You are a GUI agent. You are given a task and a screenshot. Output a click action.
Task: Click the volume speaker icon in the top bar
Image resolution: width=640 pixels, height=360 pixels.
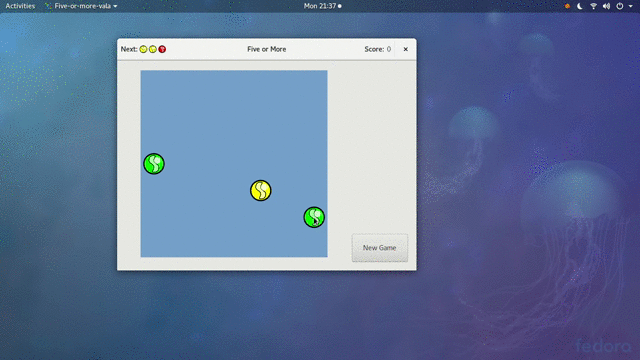click(x=607, y=6)
